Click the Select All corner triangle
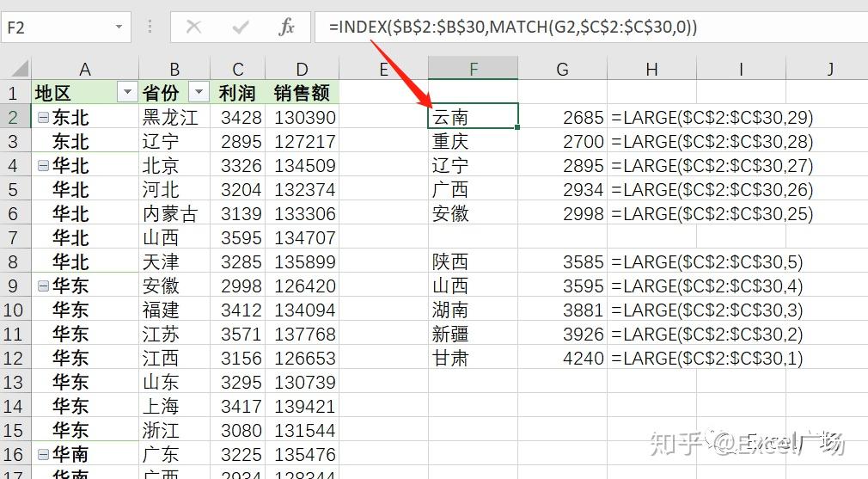Viewport: 868px width, 479px height. tap(19, 69)
